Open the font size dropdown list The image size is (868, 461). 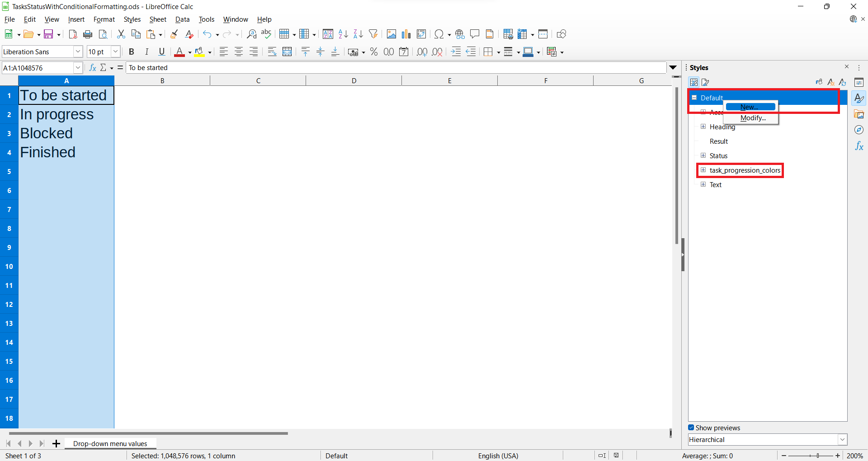click(115, 52)
